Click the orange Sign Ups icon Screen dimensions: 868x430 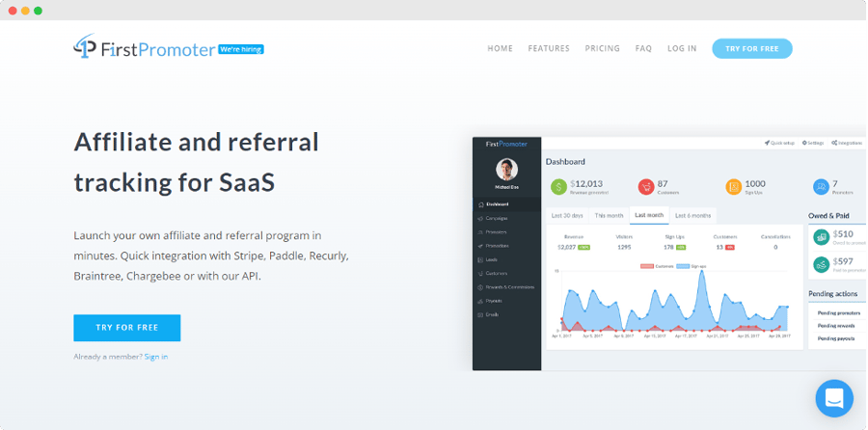click(734, 187)
